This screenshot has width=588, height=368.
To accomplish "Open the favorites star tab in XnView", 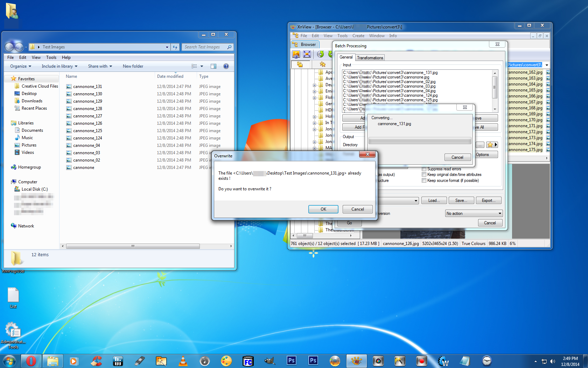I will [x=322, y=64].
